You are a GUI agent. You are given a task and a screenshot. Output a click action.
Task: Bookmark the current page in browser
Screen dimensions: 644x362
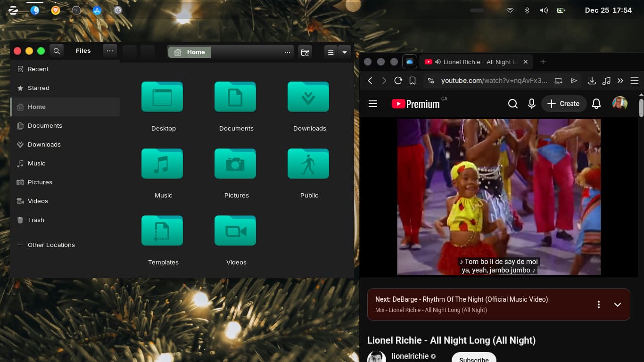pyautogui.click(x=413, y=81)
